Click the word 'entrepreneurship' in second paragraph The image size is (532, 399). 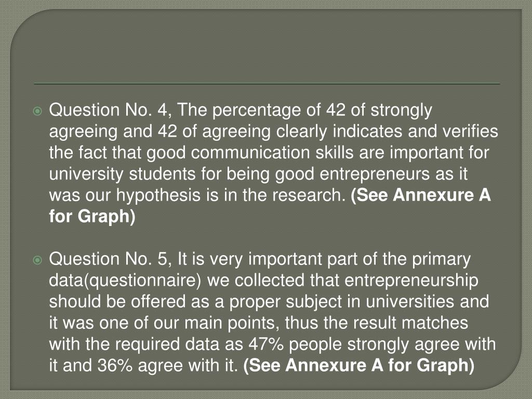click(411, 281)
